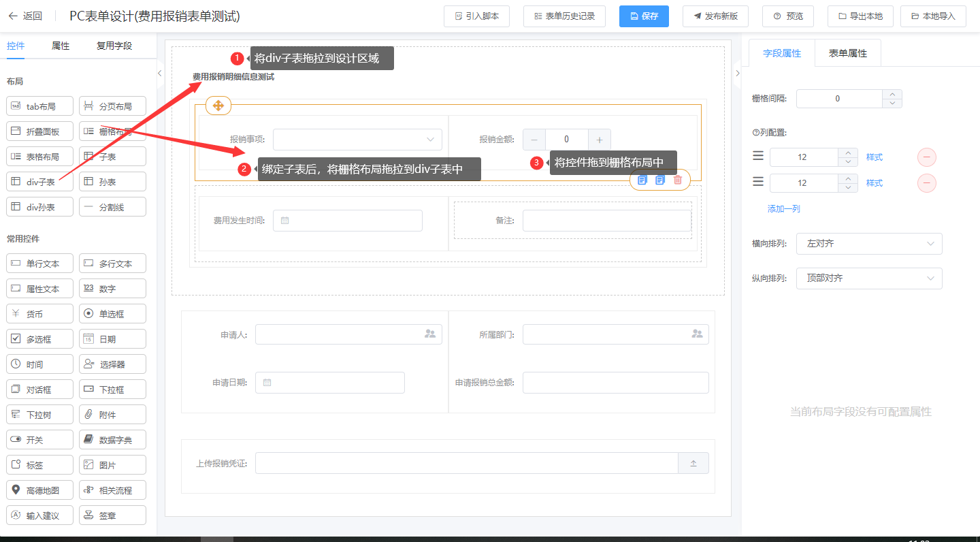Click the blue 保存 button
This screenshot has height=542, width=980.
coord(644,16)
